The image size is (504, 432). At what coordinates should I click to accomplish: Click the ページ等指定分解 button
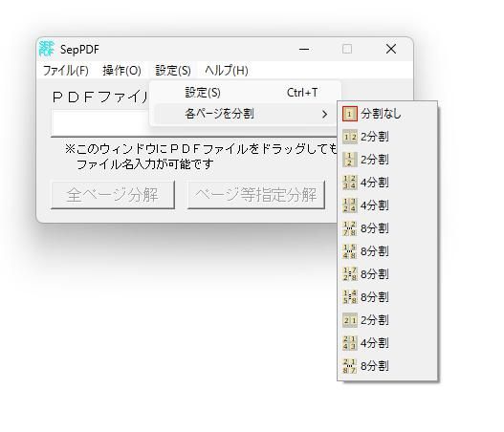point(256,195)
